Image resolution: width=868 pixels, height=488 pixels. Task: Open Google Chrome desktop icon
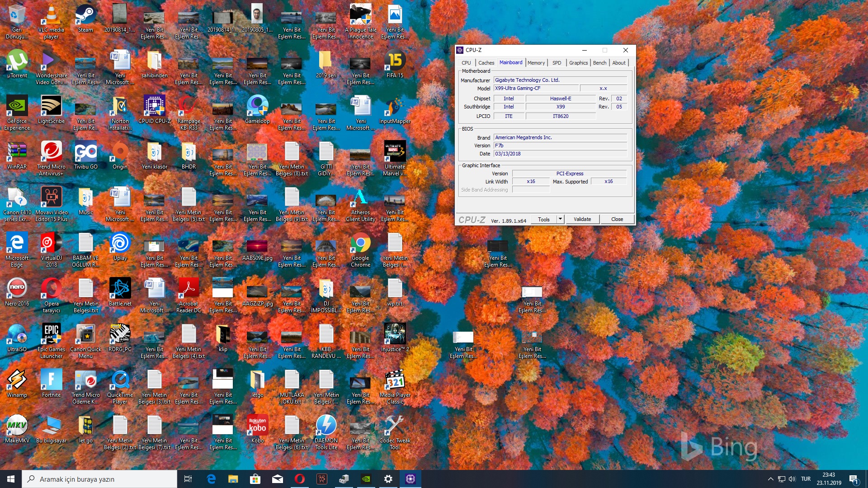coord(360,246)
